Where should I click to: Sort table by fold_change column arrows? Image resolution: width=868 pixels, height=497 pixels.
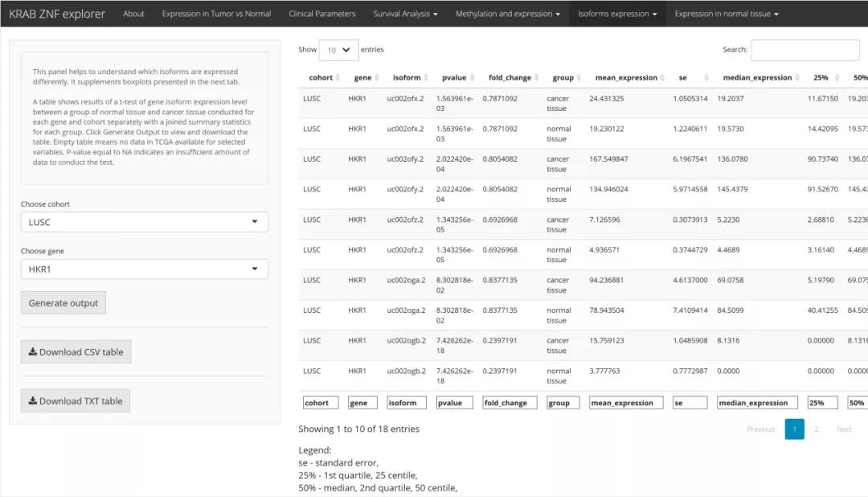point(536,78)
